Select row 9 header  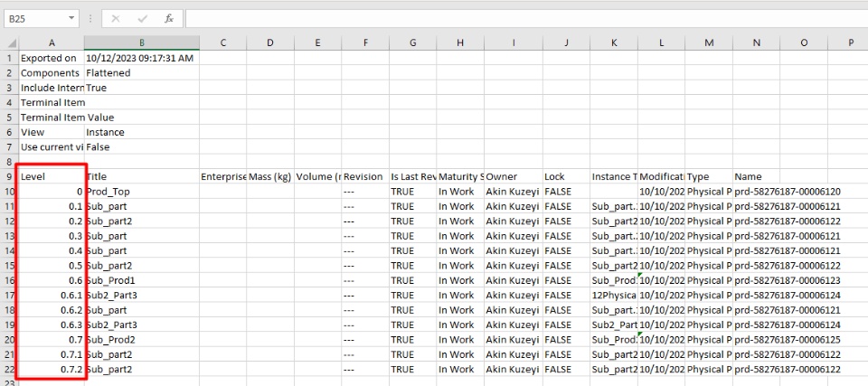9,176
